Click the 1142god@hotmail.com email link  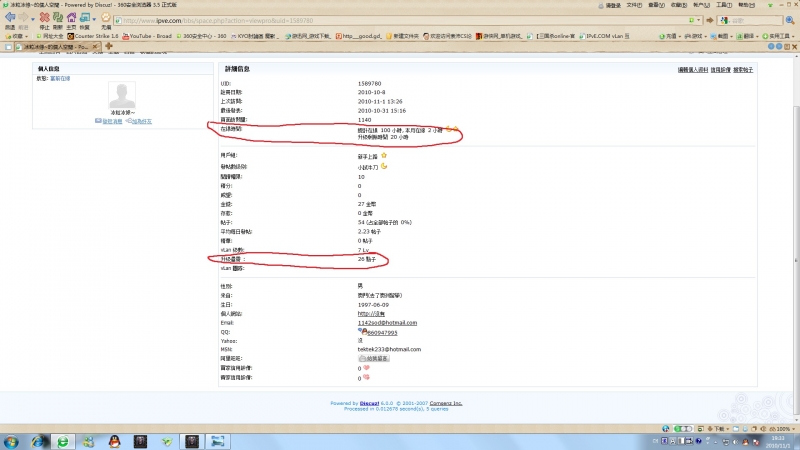pos(387,323)
